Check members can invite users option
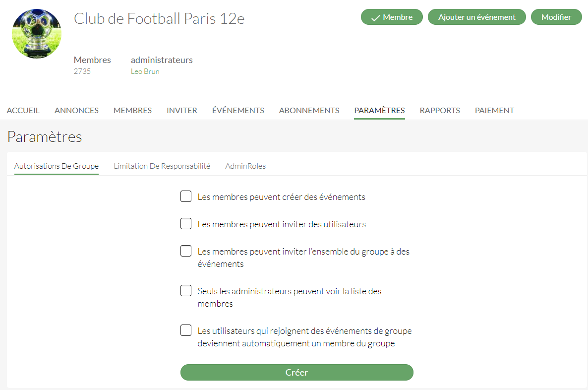This screenshot has height=390, width=588. pos(186,224)
